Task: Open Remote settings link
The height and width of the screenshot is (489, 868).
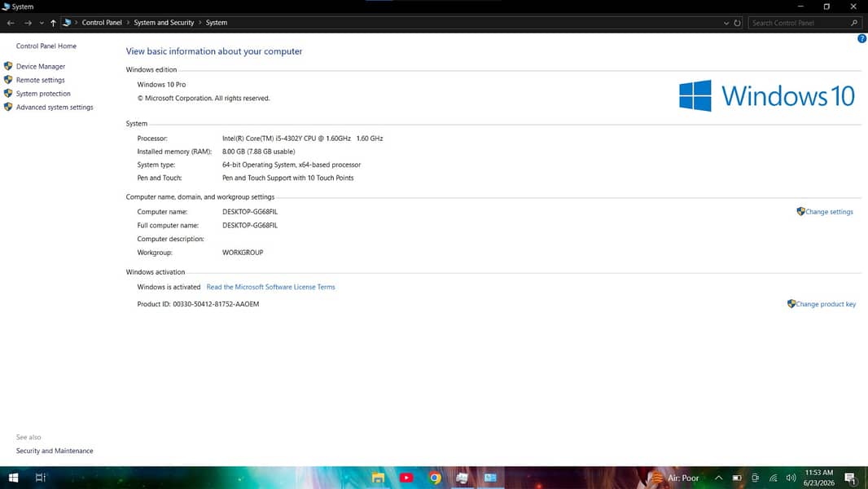Action: 41,80
